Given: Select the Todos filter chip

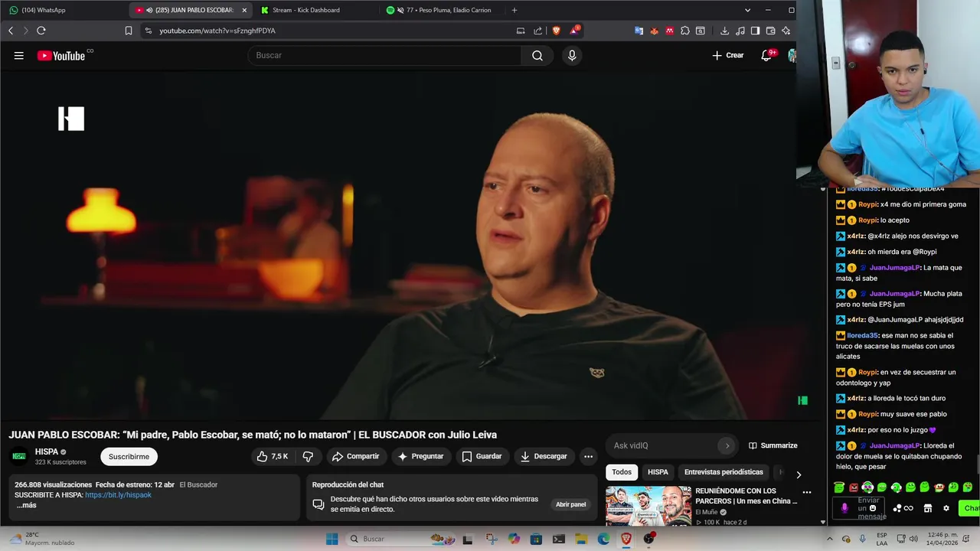Looking at the screenshot, I should click(x=622, y=472).
